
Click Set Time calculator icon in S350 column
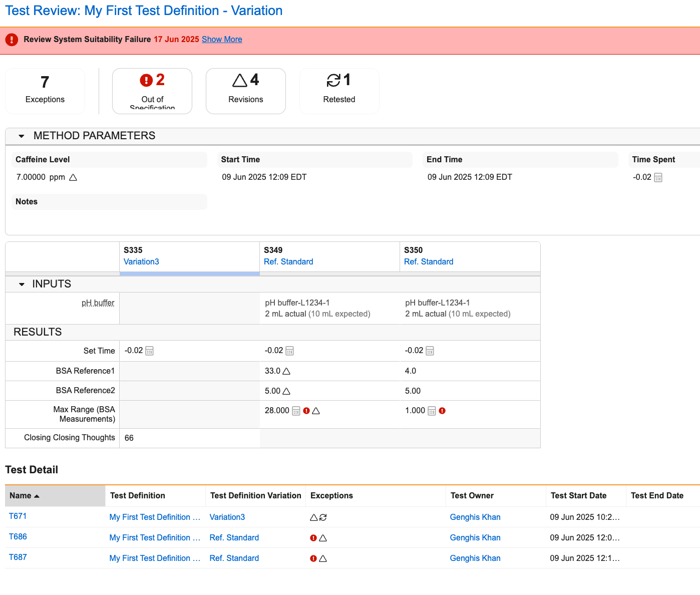[x=430, y=351]
